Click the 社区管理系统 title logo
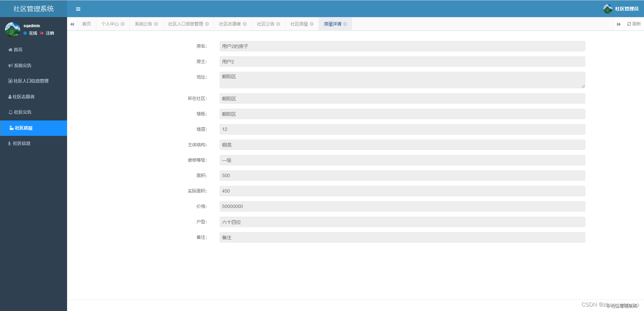Viewport: 644px width, 311px height. pyautogui.click(x=34, y=9)
